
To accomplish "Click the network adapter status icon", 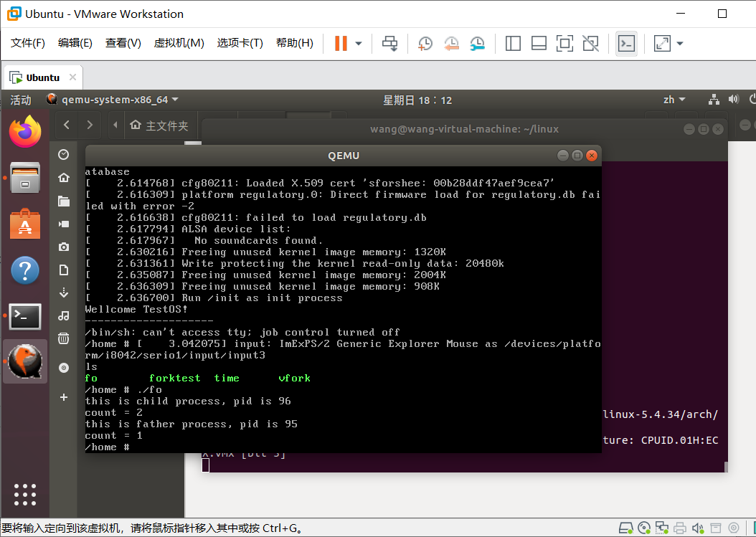I will [661, 528].
